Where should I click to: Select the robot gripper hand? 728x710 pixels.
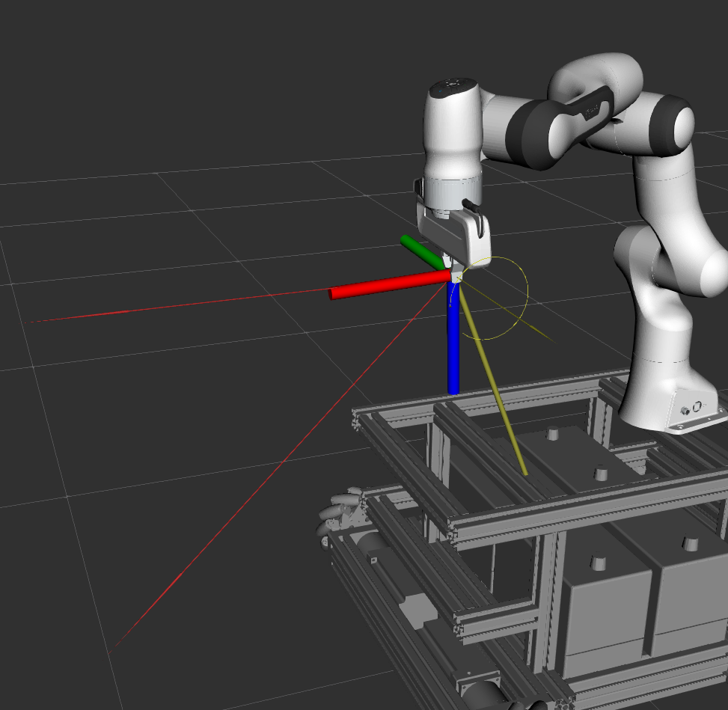(453, 232)
